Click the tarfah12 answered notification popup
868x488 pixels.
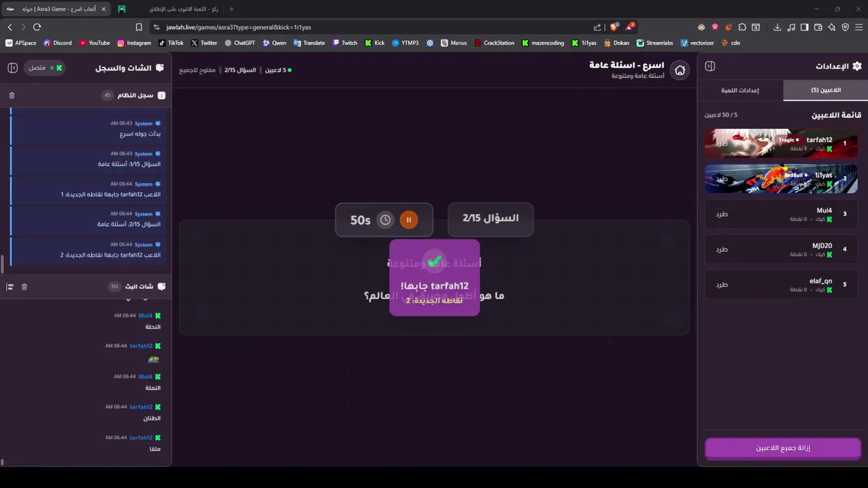(435, 277)
